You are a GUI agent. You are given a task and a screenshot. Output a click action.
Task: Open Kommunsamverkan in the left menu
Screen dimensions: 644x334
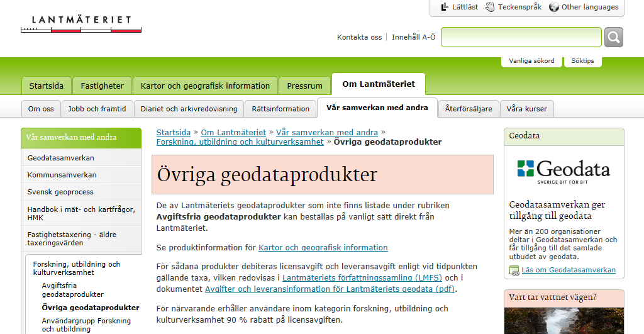tap(81, 175)
